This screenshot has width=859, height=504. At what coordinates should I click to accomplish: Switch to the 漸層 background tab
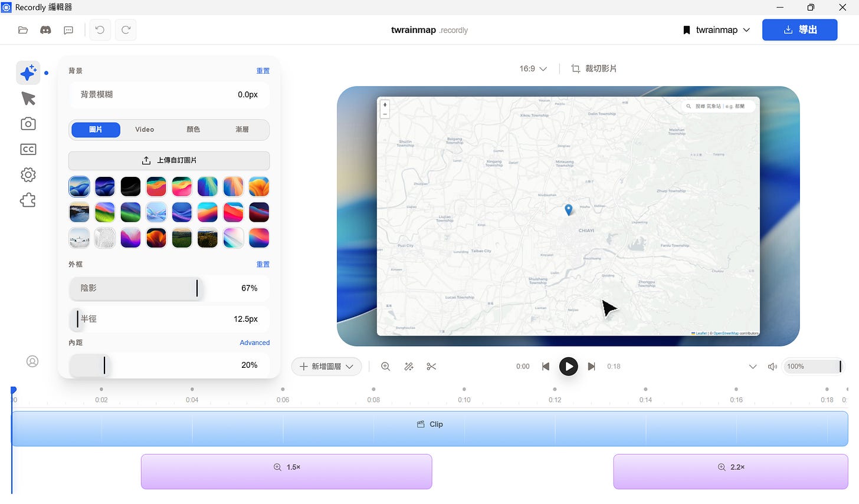(242, 130)
